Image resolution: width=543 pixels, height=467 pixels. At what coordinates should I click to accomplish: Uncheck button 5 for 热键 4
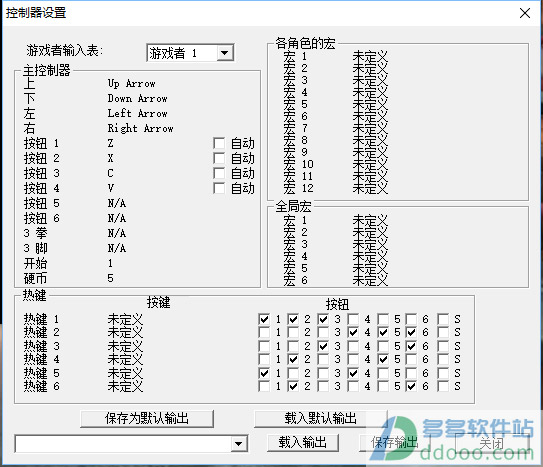[383, 359]
